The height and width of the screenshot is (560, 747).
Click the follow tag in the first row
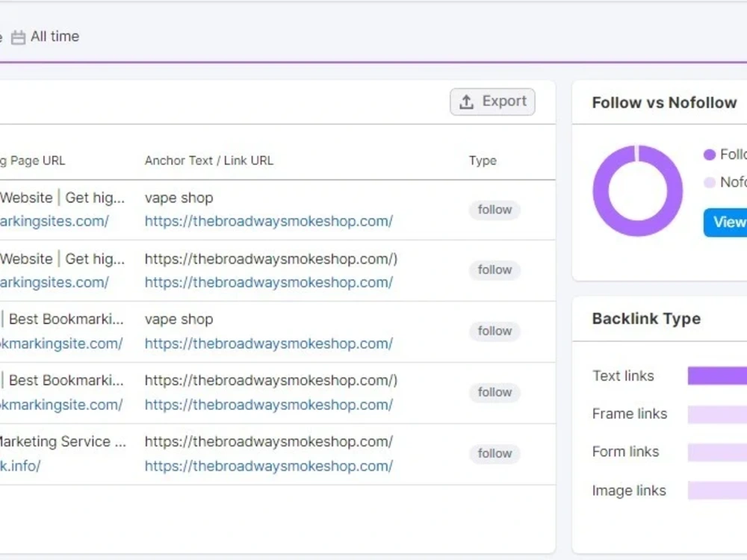click(495, 210)
